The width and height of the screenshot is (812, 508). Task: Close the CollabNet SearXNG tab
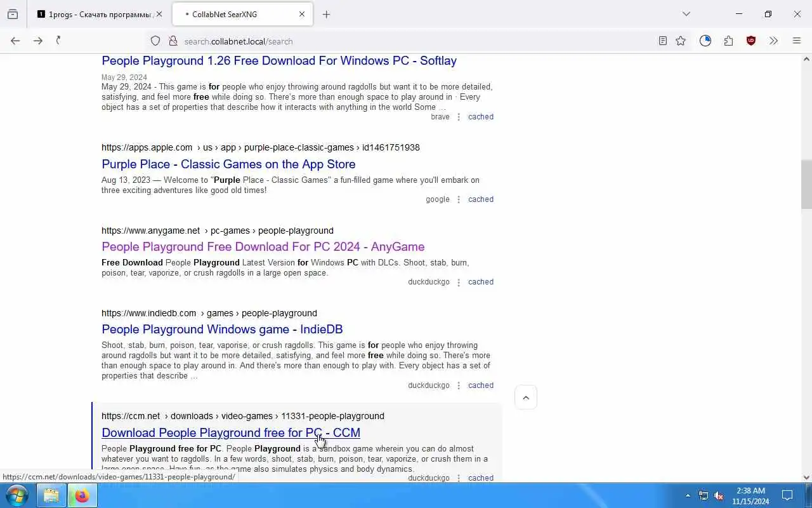point(302,14)
